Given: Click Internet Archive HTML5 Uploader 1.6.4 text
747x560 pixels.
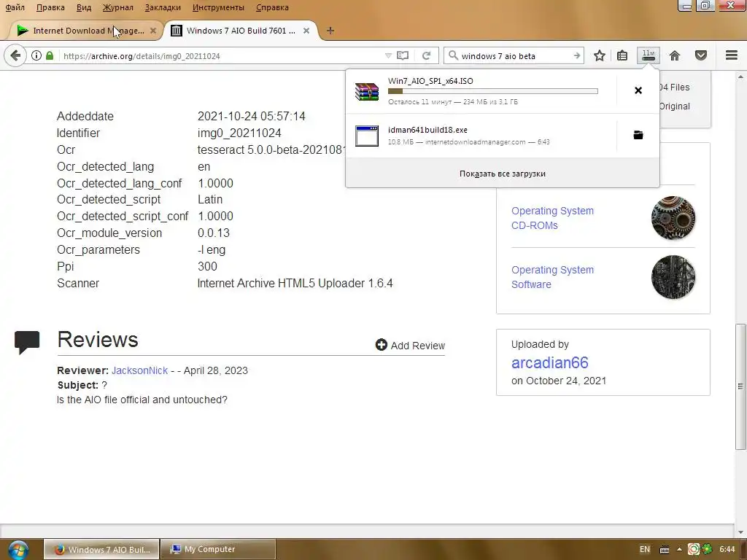Looking at the screenshot, I should click(295, 284).
